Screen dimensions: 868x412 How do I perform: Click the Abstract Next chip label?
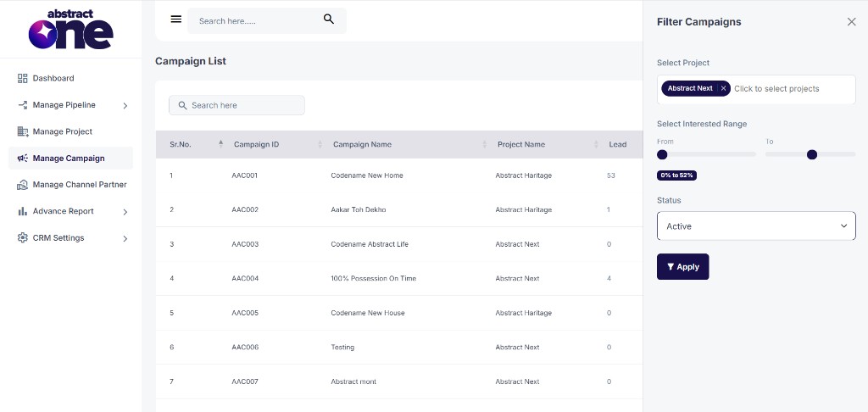(x=690, y=88)
